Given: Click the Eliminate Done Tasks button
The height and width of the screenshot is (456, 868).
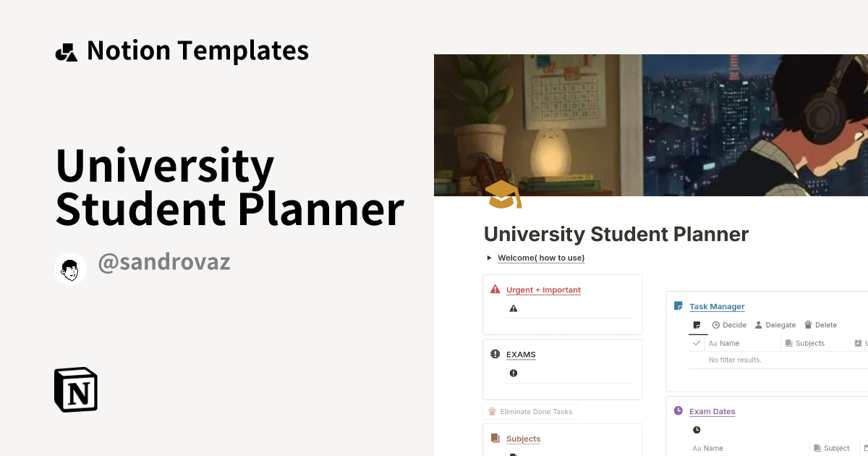Looking at the screenshot, I should pos(530,411).
